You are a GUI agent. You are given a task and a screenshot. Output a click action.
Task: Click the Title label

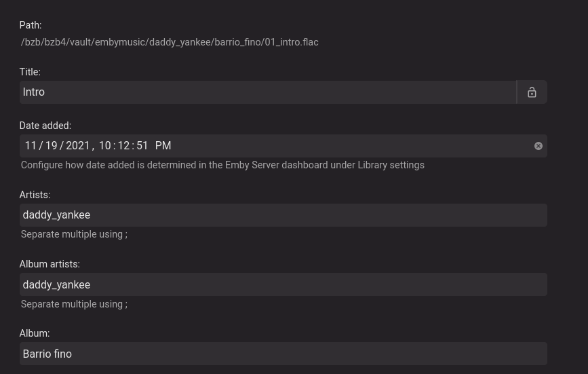tap(30, 72)
